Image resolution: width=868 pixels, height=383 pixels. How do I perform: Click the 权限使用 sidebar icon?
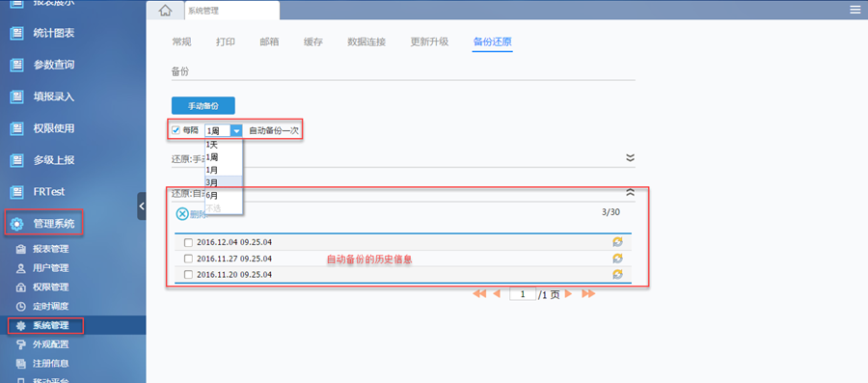tap(17, 128)
